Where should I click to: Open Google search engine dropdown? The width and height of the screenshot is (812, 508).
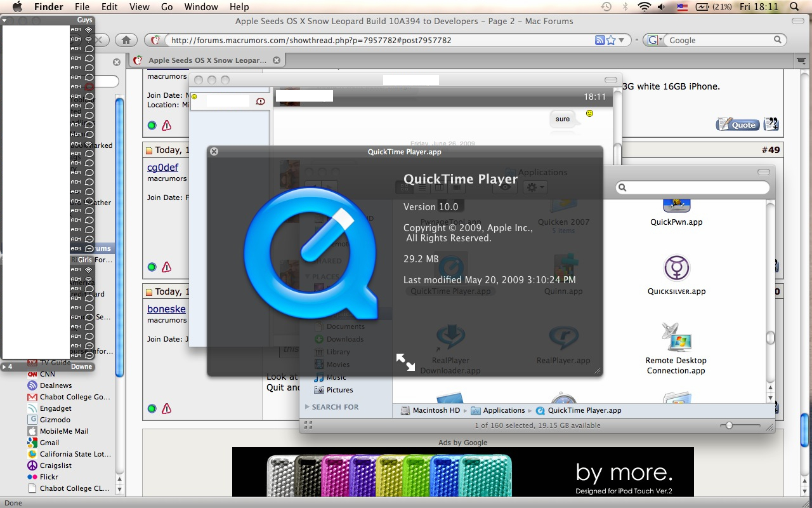tap(654, 40)
